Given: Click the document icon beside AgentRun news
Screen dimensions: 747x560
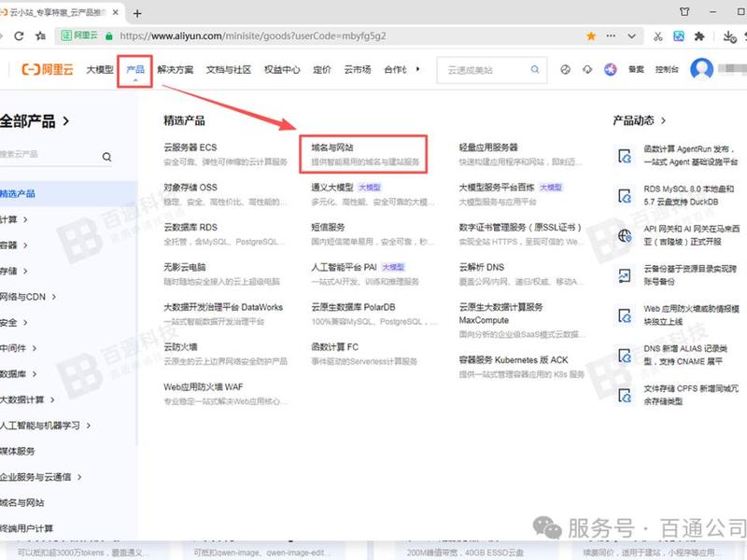Looking at the screenshot, I should tap(625, 156).
